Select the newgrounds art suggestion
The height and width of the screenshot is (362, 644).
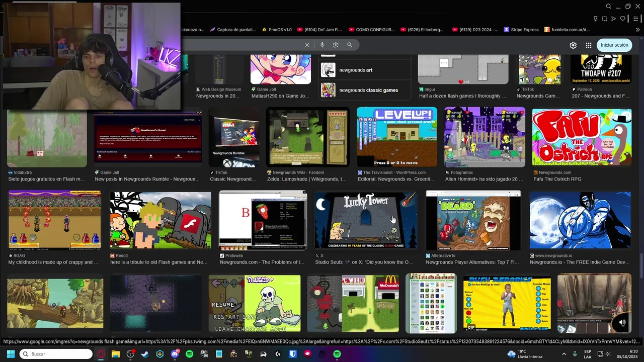pyautogui.click(x=365, y=70)
